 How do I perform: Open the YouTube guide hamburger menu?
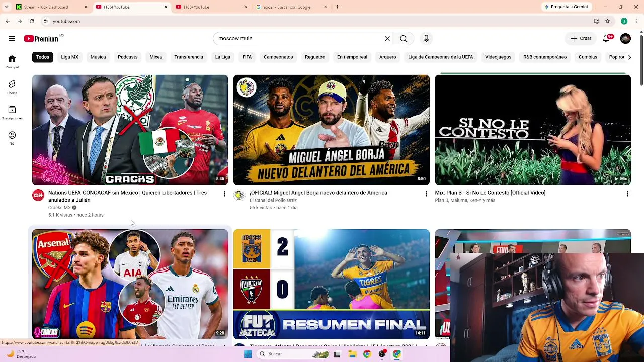pyautogui.click(x=12, y=39)
